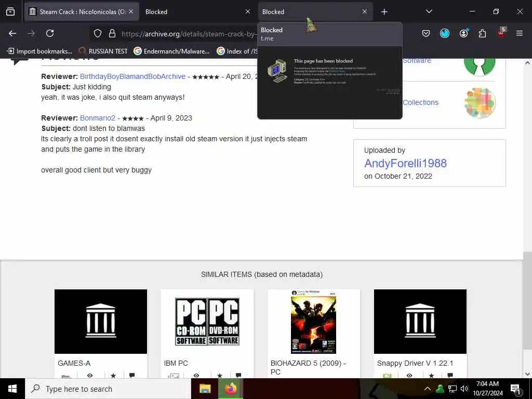Reload the page with the refresh icon
Viewport: 532px width, 399px height.
50,33
